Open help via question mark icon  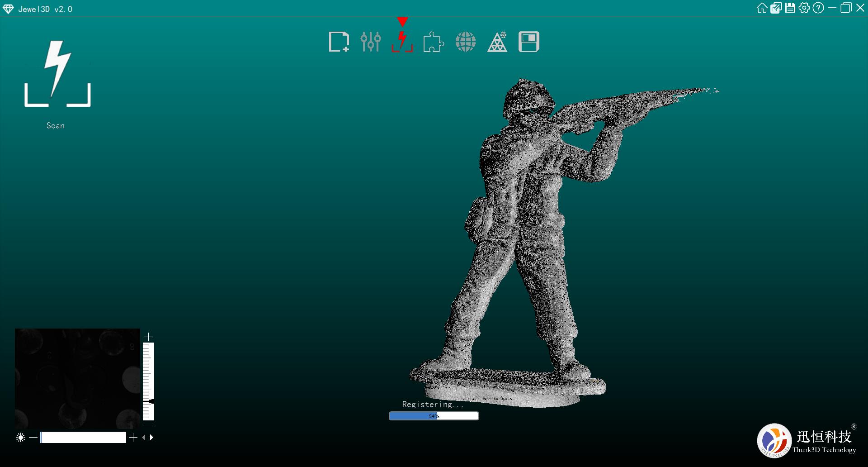(818, 8)
